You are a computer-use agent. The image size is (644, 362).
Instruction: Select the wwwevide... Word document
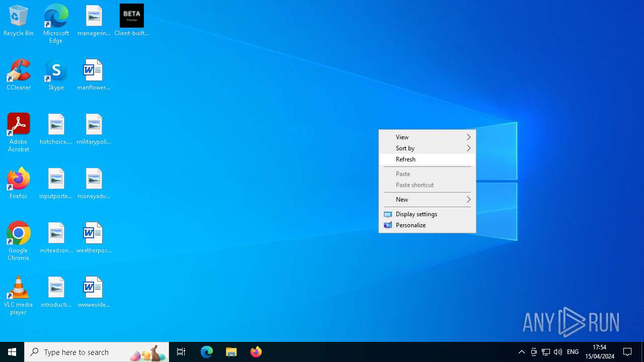tap(94, 293)
